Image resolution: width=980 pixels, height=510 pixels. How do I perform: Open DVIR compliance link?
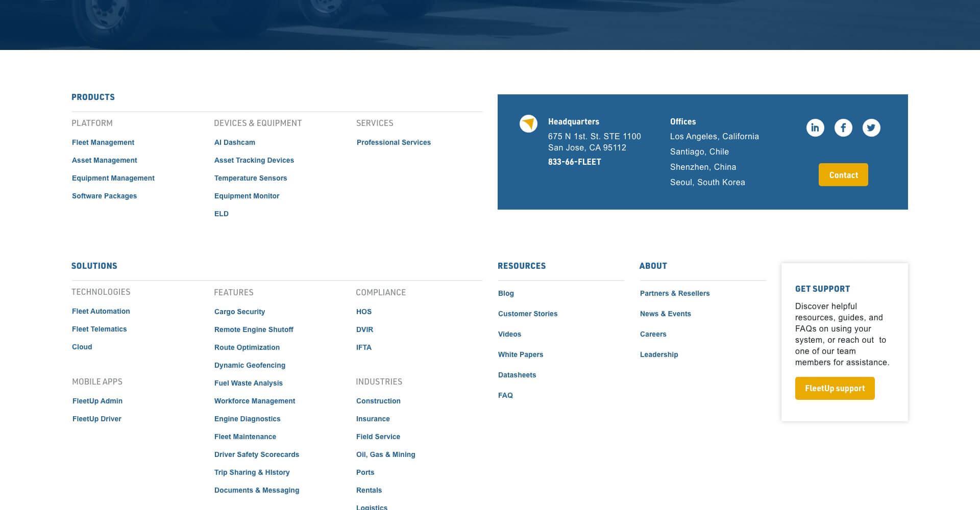[x=365, y=329]
